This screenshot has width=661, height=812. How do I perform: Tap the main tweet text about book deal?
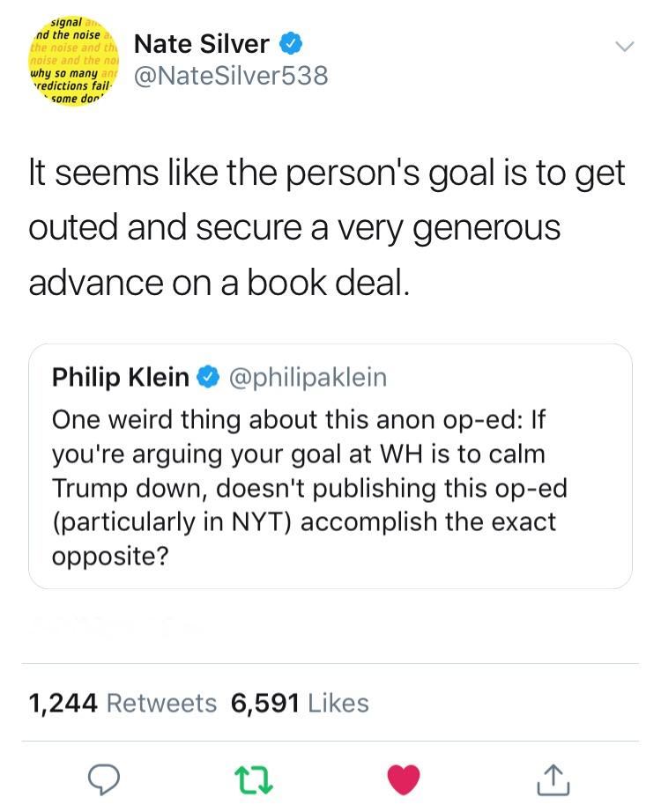[x=326, y=227]
